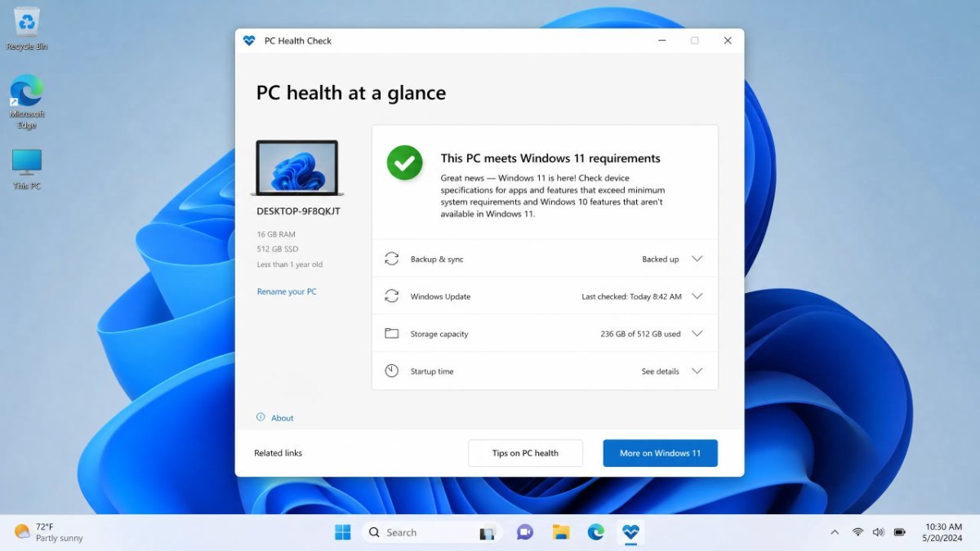Click the Rename your PC link
The height and width of the screenshot is (551, 980).
pos(287,291)
